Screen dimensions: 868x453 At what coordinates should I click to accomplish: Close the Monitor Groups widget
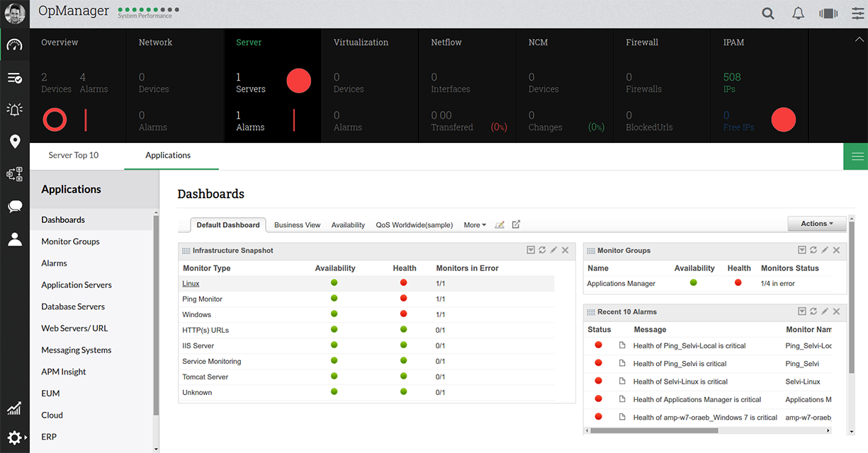pyautogui.click(x=836, y=251)
